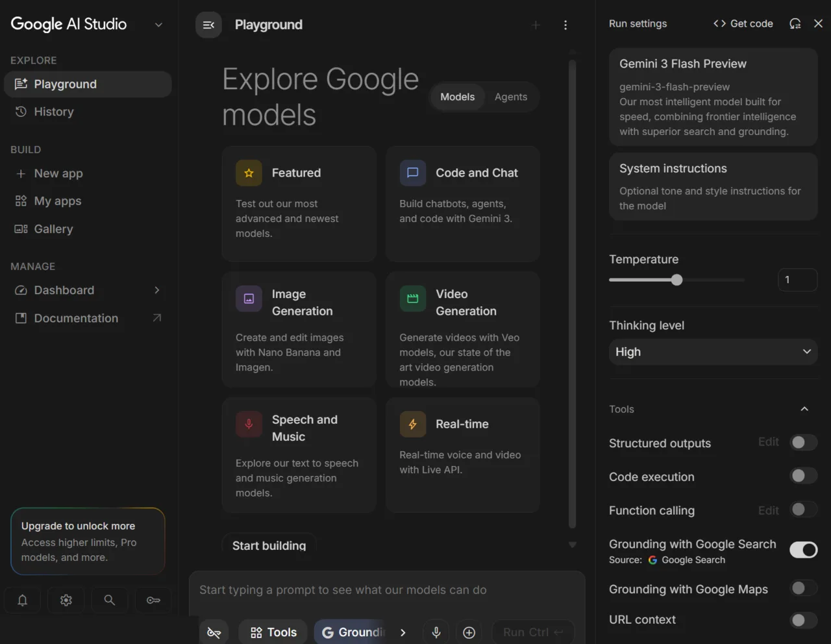This screenshot has width=831, height=644.
Task: Collapse the Tools section chevron
Action: (804, 409)
